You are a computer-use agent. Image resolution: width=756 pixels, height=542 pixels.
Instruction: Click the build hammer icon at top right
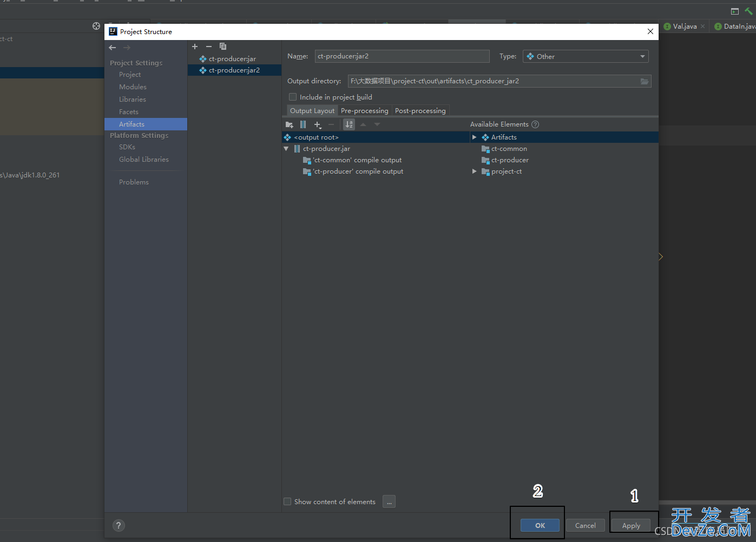(749, 11)
